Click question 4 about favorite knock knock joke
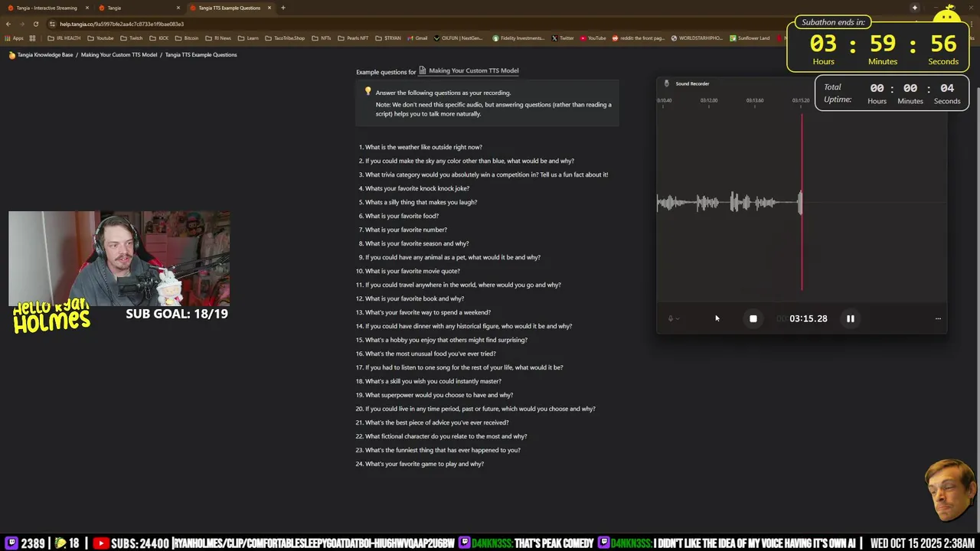This screenshot has width=980, height=551. 417,188
